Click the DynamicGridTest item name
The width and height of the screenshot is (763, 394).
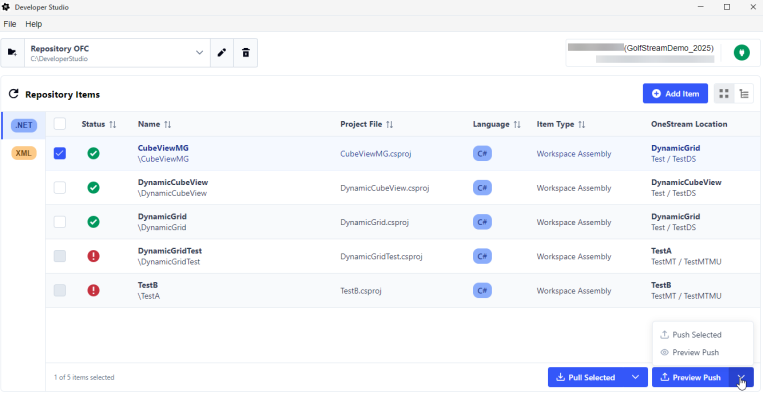tap(170, 251)
